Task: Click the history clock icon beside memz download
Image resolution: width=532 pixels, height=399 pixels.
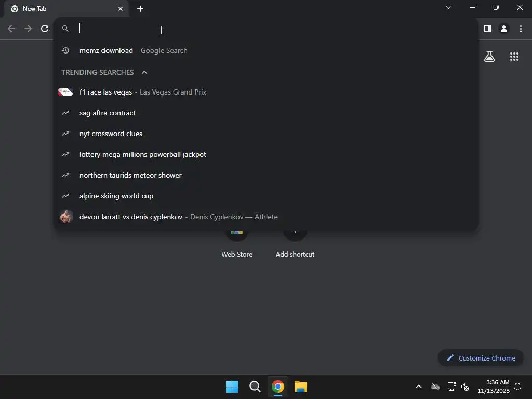Action: (x=65, y=50)
